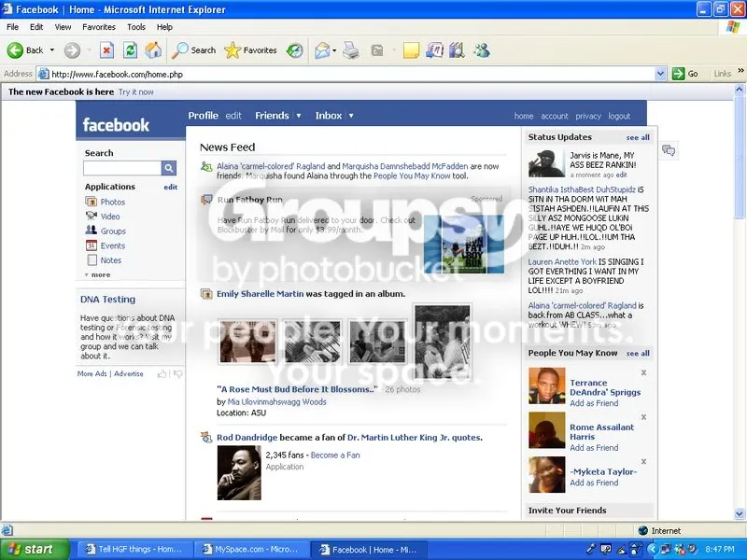Click Become a Fan link
This screenshot has width=747, height=560.
pyautogui.click(x=335, y=455)
